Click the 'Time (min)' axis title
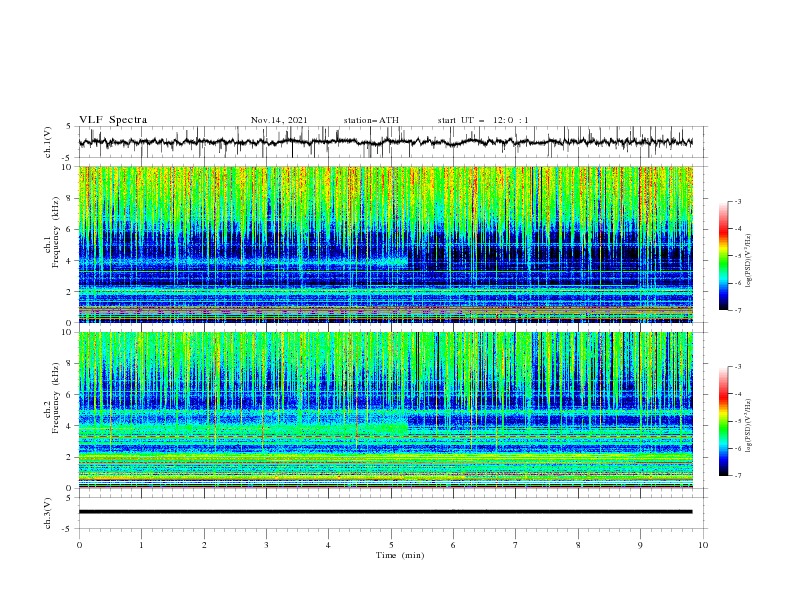The image size is (792, 612). [x=400, y=555]
